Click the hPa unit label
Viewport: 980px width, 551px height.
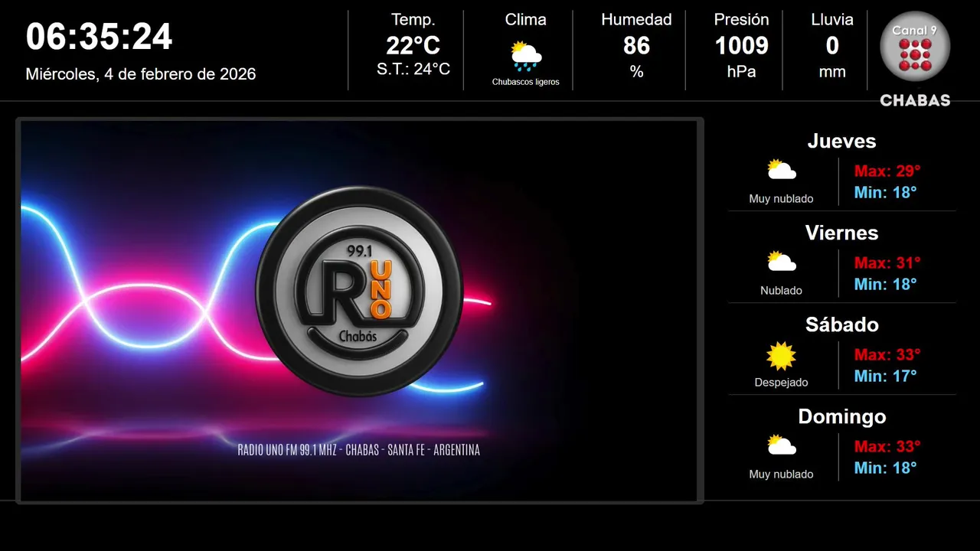click(x=741, y=72)
